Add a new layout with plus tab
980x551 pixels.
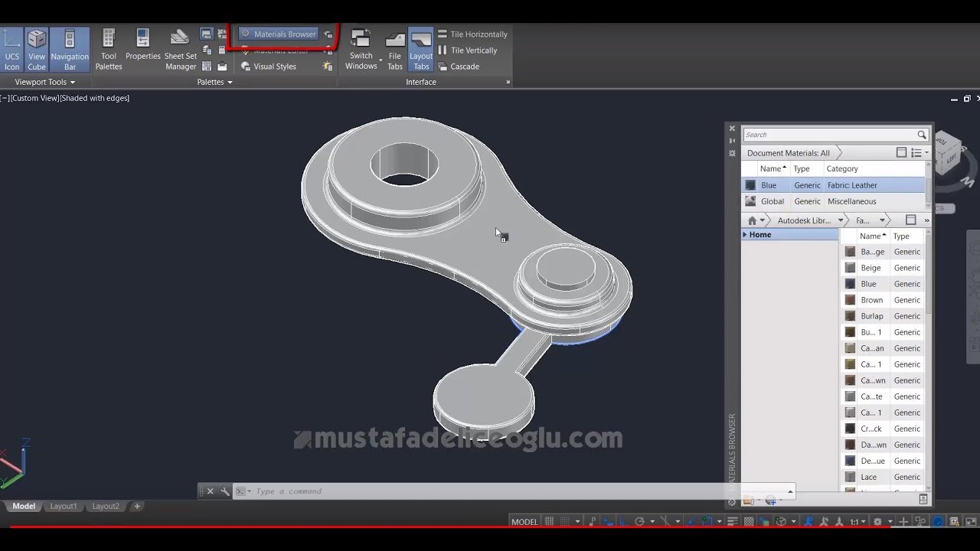point(137,506)
